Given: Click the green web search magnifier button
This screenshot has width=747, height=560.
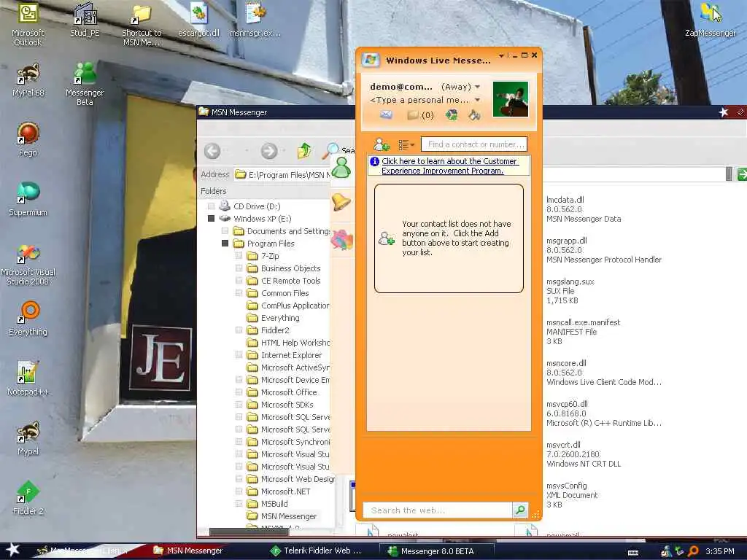Looking at the screenshot, I should coord(519,510).
